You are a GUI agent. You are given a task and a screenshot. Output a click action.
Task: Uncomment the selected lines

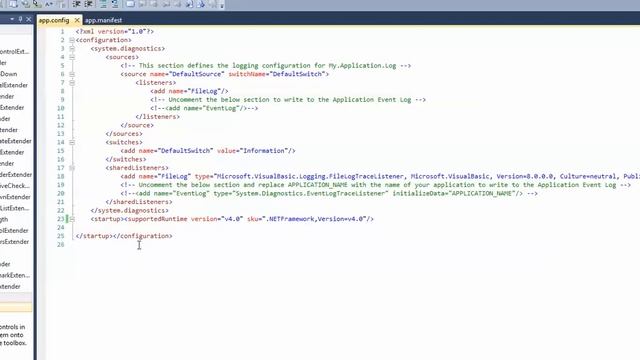115,4
